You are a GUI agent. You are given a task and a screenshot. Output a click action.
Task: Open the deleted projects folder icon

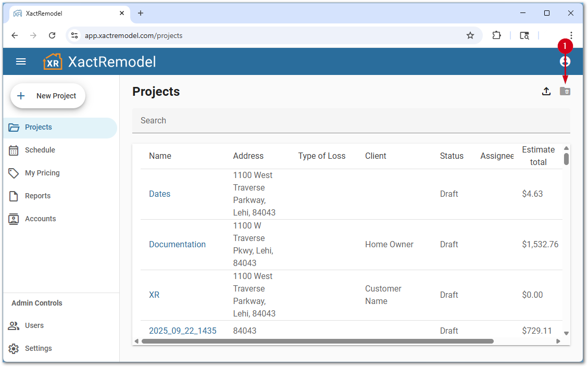coord(566,91)
